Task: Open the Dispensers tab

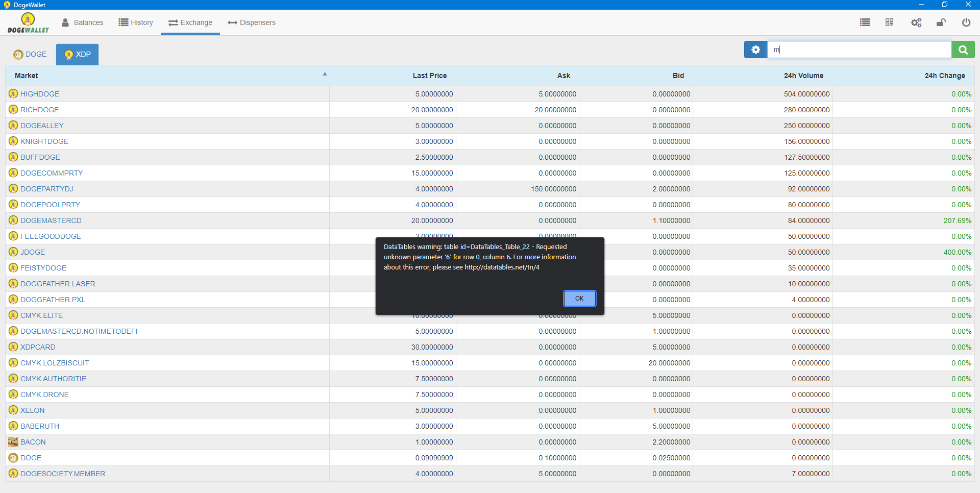Action: pos(252,22)
